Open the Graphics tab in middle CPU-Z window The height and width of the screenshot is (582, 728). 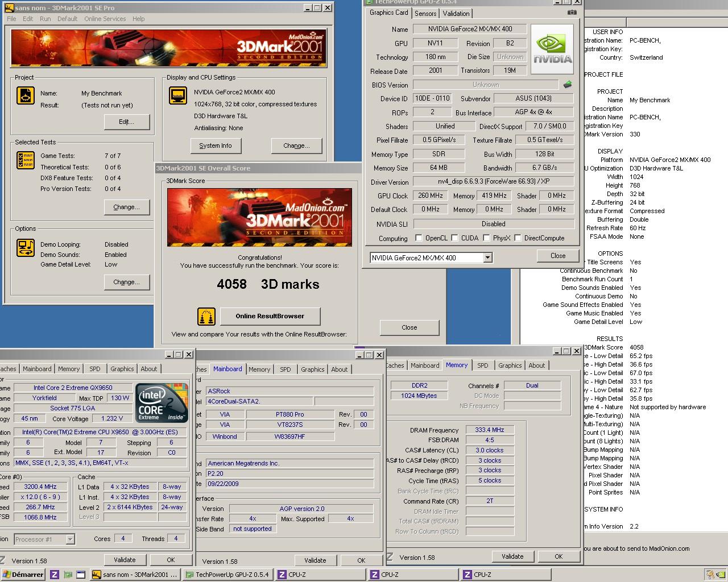click(313, 369)
